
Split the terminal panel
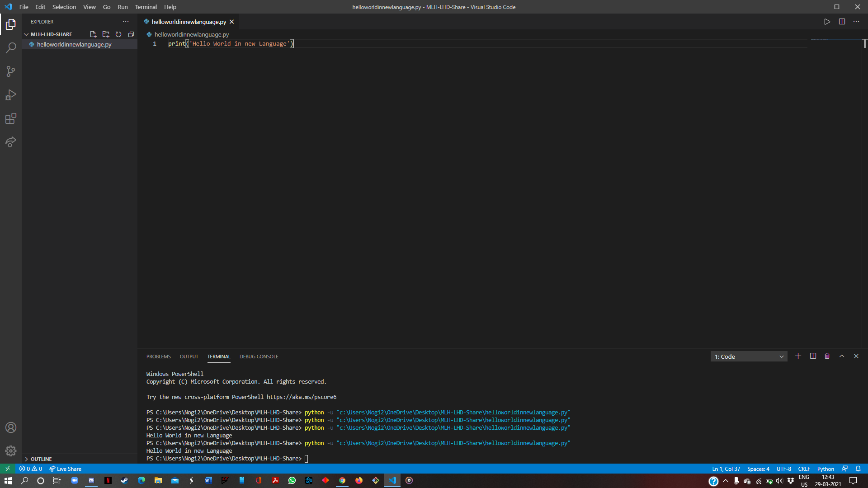pos(813,356)
